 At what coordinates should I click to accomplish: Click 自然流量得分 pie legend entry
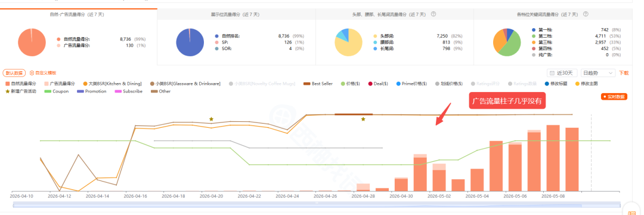pos(73,39)
